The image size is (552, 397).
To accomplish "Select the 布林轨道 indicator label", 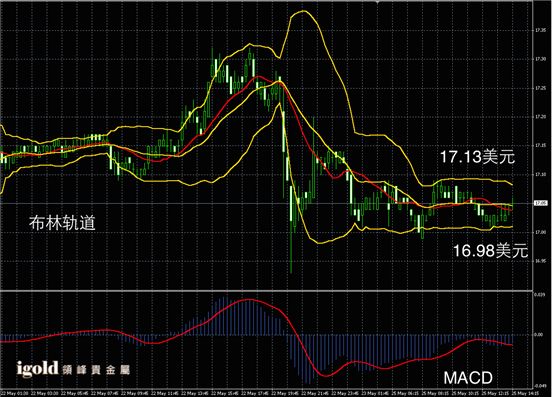I will click(x=62, y=223).
